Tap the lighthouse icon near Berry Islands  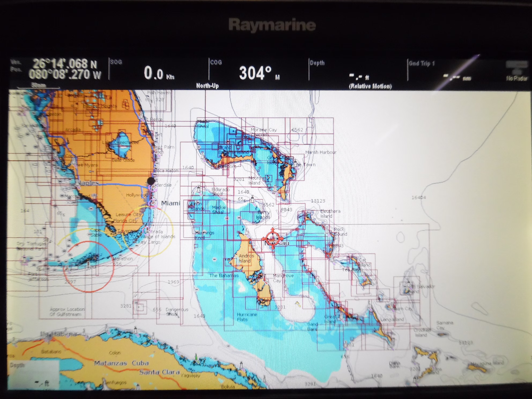click(x=252, y=199)
